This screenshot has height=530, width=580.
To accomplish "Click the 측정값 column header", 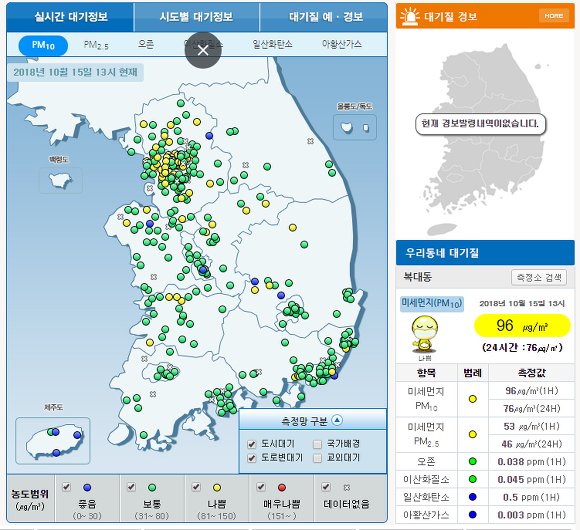I will click(532, 373).
